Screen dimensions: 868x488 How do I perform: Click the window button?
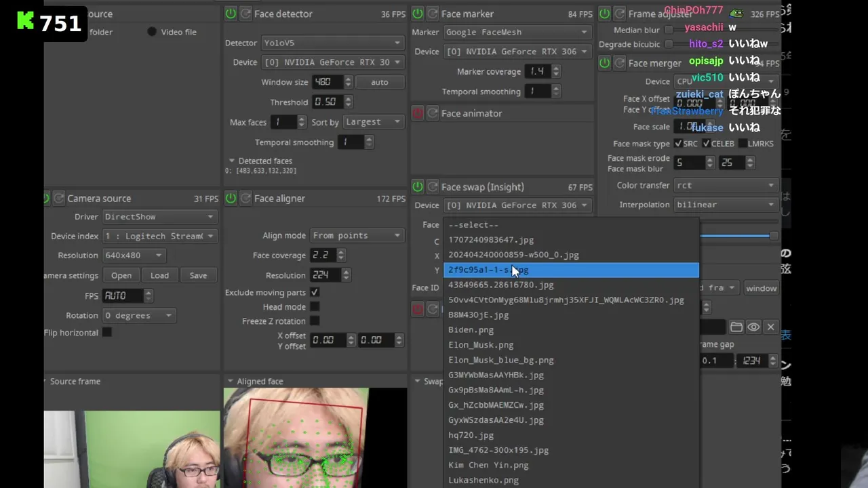coord(761,288)
